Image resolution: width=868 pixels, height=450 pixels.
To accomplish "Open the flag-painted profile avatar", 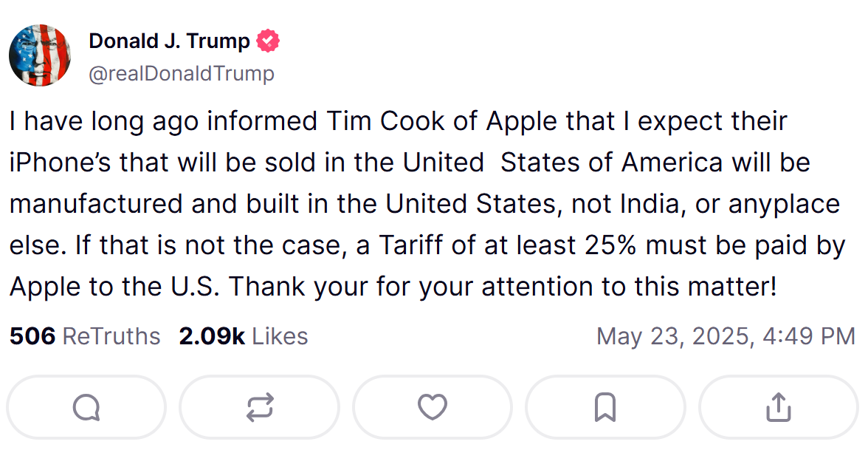I will 40,55.
